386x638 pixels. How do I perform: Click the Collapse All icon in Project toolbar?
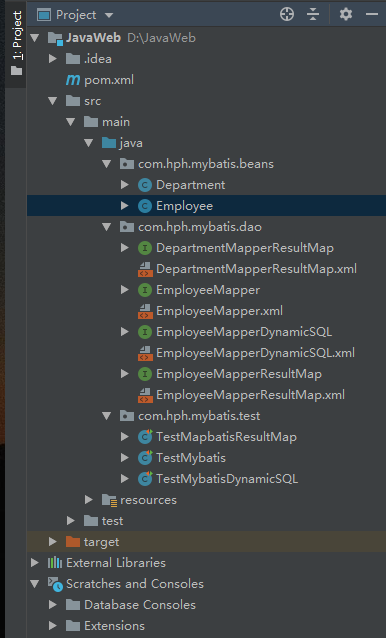pos(313,15)
